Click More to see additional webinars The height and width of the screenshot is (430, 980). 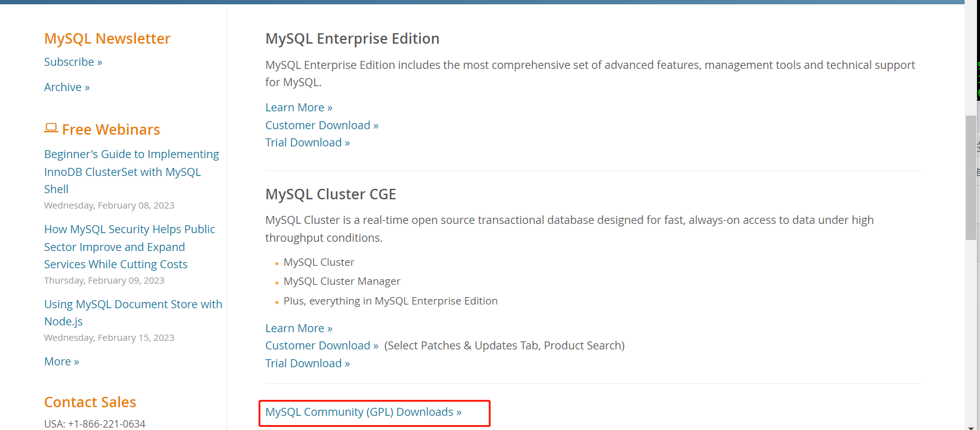pyautogui.click(x=62, y=361)
